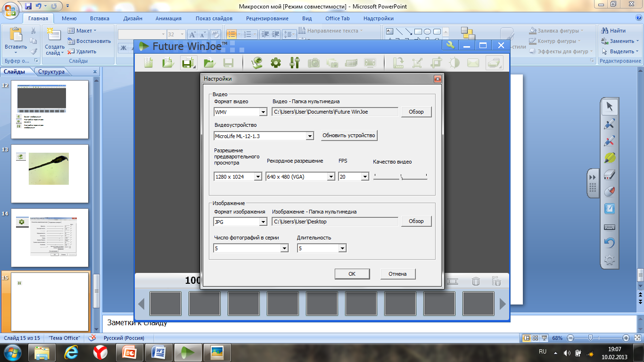Click the right arrow of WinJoe thumbnail strip
Image resolution: width=644 pixels, height=362 pixels.
(503, 304)
